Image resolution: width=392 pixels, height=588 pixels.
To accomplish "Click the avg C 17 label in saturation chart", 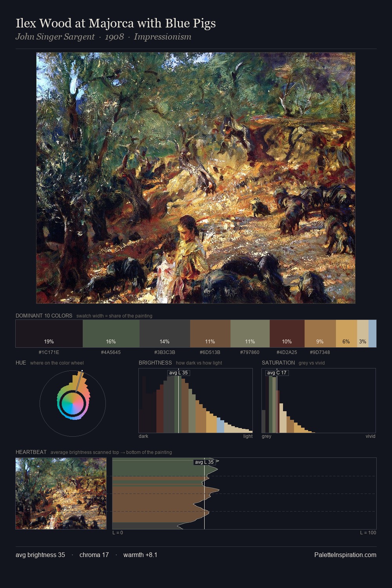I will click(277, 373).
